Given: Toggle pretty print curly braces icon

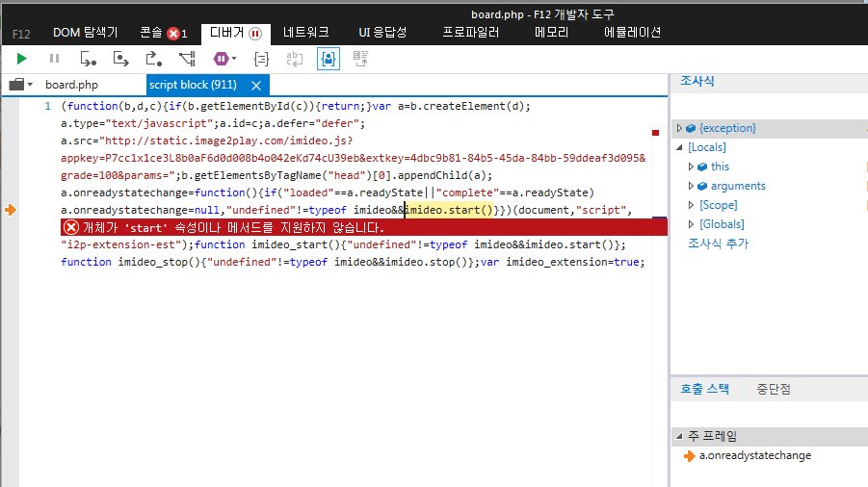Looking at the screenshot, I should click(x=261, y=59).
